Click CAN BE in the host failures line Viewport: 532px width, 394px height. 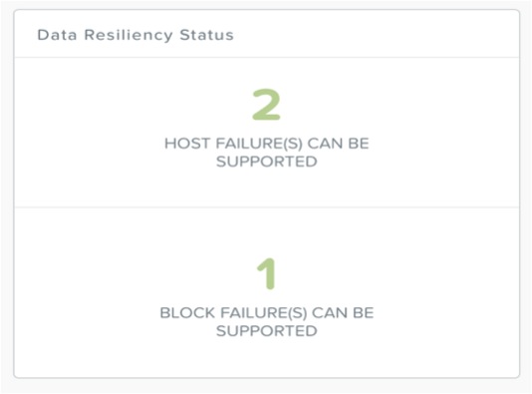pyautogui.click(x=339, y=144)
